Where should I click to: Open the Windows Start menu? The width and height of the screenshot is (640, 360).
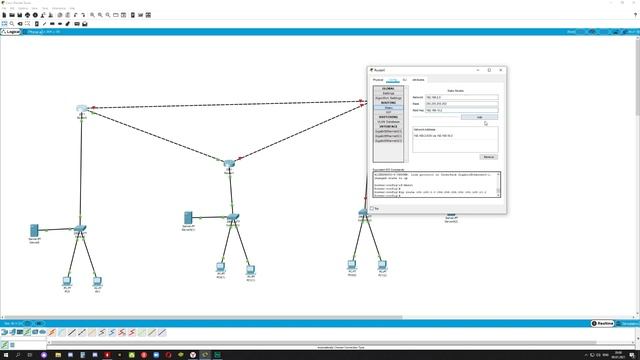point(6,355)
